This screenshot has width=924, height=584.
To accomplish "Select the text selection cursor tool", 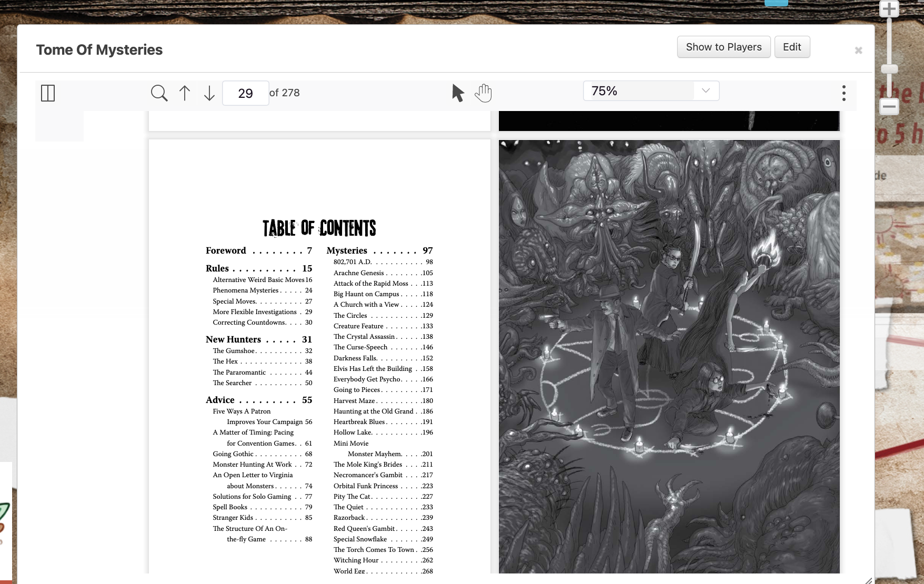I will (458, 93).
